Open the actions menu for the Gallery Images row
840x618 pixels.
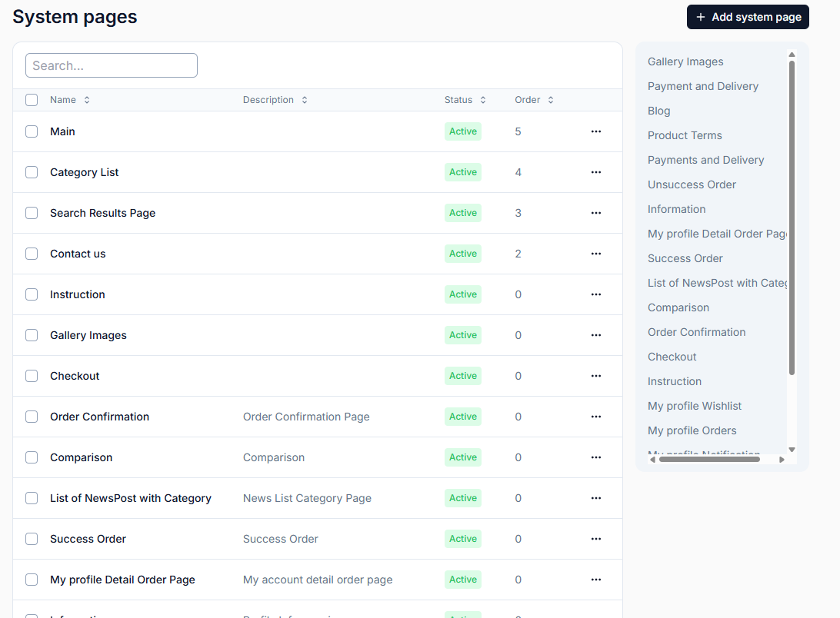(x=595, y=334)
